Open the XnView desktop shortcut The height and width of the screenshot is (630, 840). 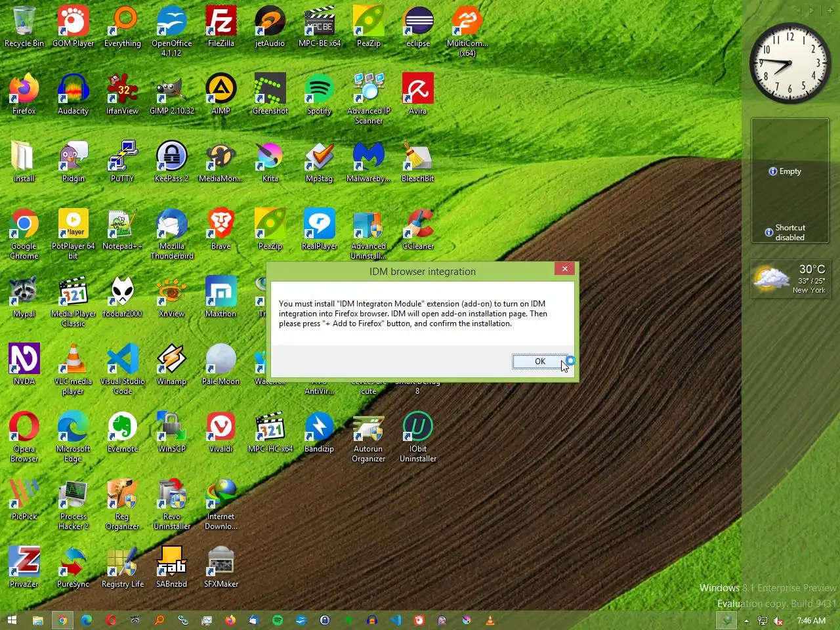(x=172, y=297)
